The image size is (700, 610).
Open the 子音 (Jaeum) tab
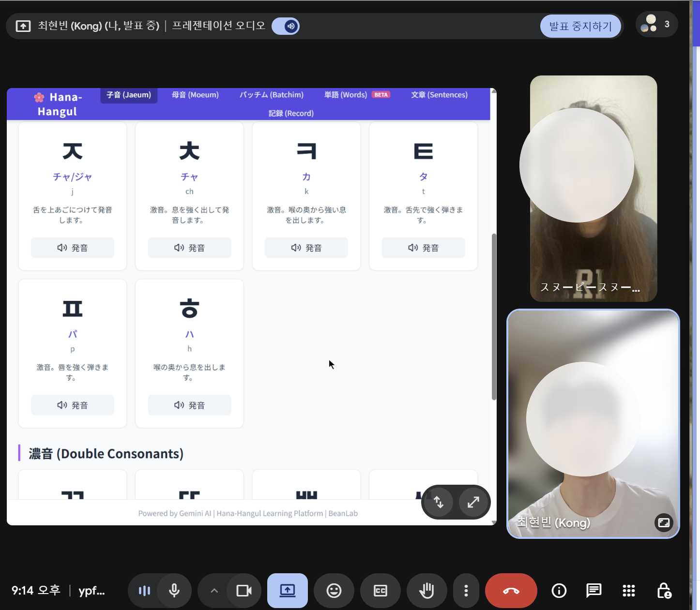[x=129, y=95]
